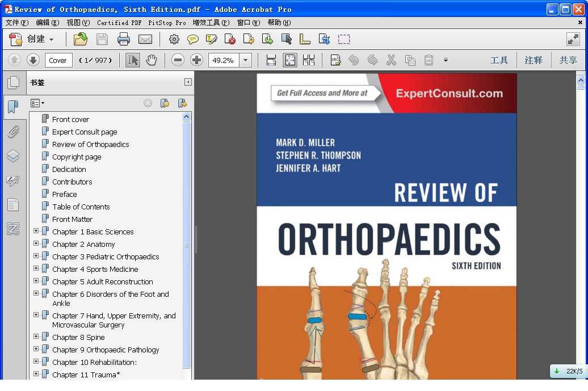Run spell check with ABC icon
Screen dimensions: 588x391
click(x=335, y=60)
